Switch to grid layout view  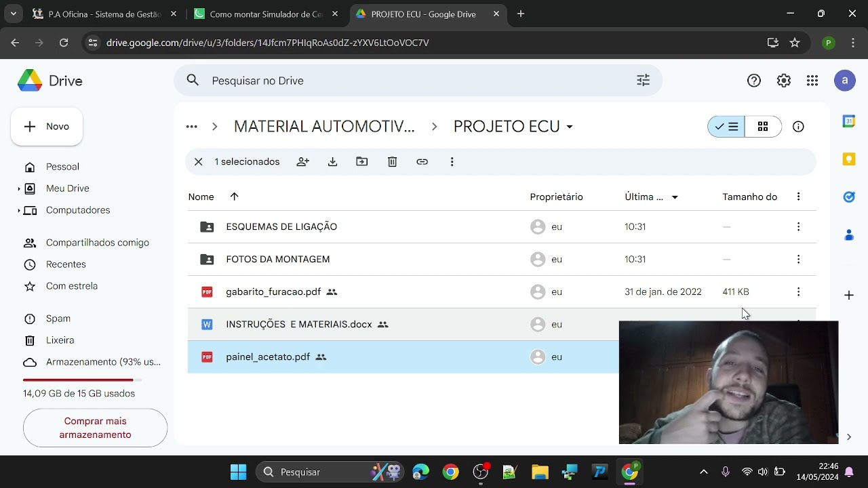[763, 127]
